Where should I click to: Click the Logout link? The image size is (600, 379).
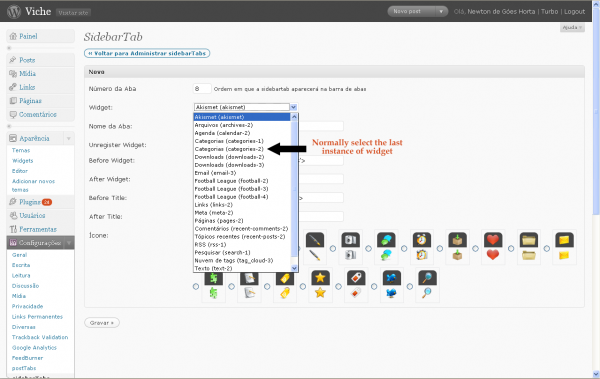pyautogui.click(x=574, y=11)
